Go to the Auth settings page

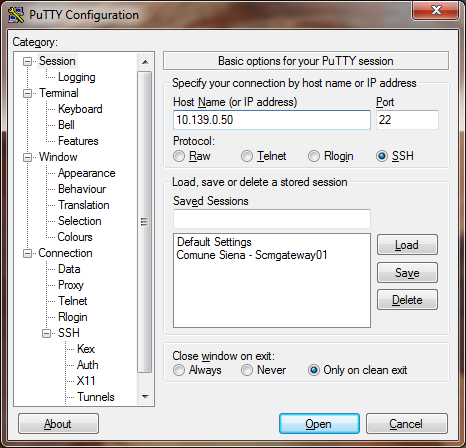88,365
